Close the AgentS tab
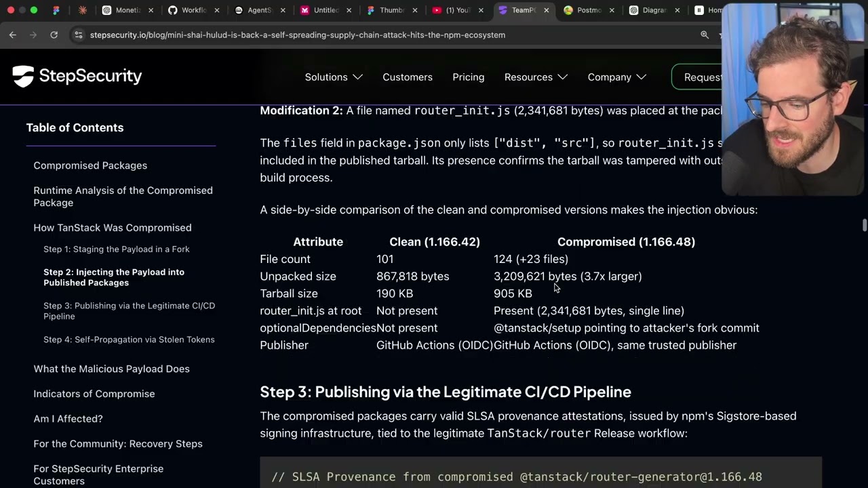This screenshot has height=488, width=868. point(283,10)
